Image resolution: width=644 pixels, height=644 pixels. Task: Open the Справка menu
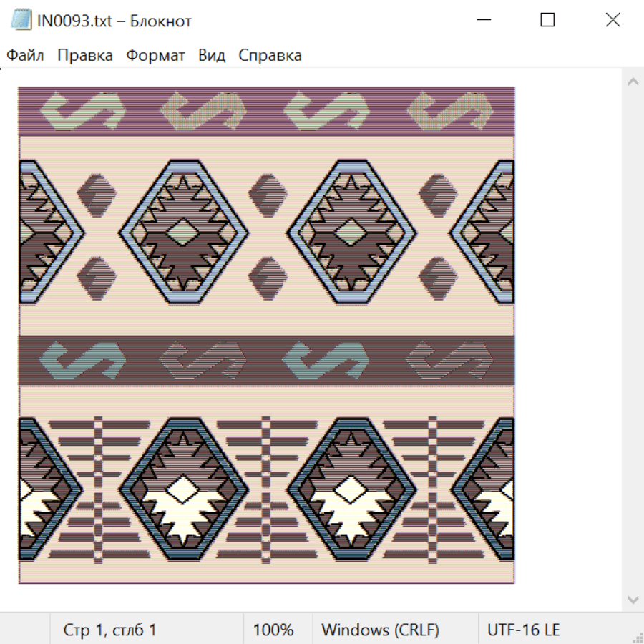pos(270,56)
